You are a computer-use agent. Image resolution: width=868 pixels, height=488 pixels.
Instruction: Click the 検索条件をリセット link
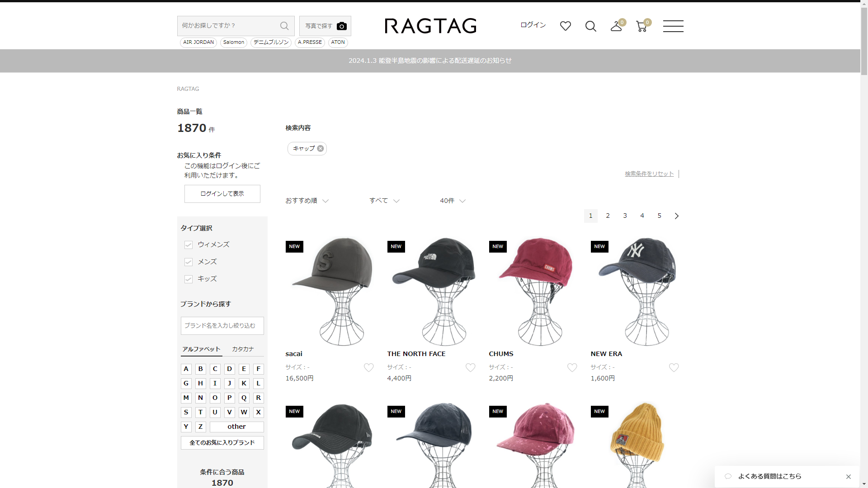tap(649, 174)
